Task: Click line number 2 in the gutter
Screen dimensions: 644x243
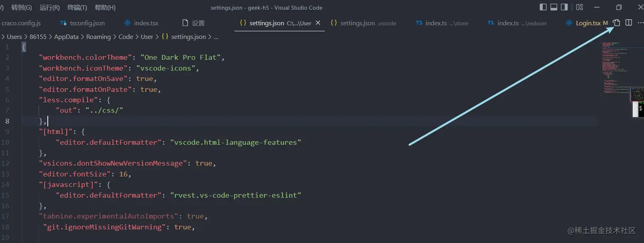Action: [7, 57]
